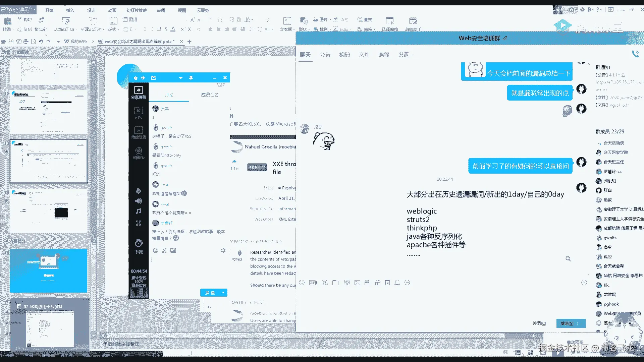Click the 下课 end class icon

coord(139,244)
